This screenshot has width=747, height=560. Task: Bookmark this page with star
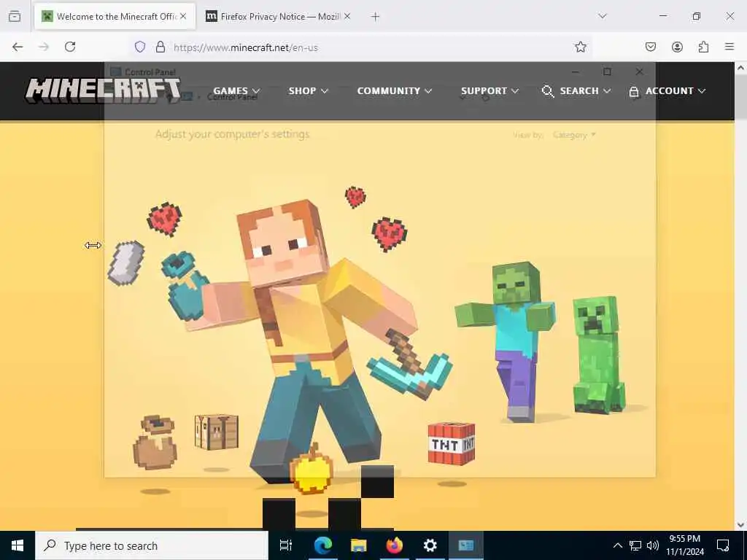580,47
